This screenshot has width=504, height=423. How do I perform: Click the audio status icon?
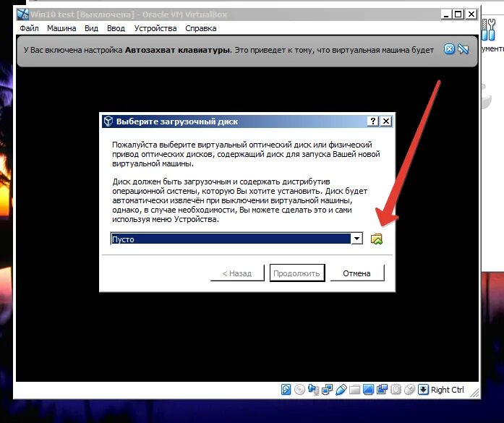pyautogui.click(x=313, y=390)
